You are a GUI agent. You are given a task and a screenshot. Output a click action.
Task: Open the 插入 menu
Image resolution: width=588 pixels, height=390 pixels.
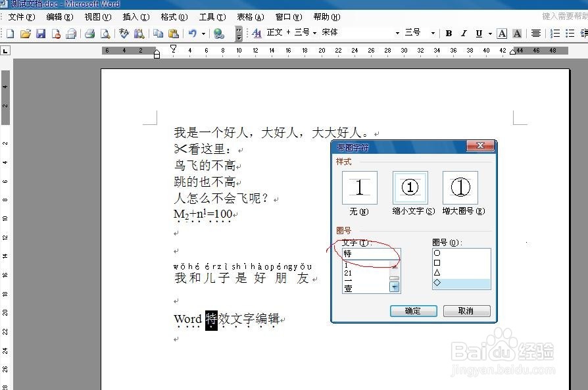coord(135,18)
